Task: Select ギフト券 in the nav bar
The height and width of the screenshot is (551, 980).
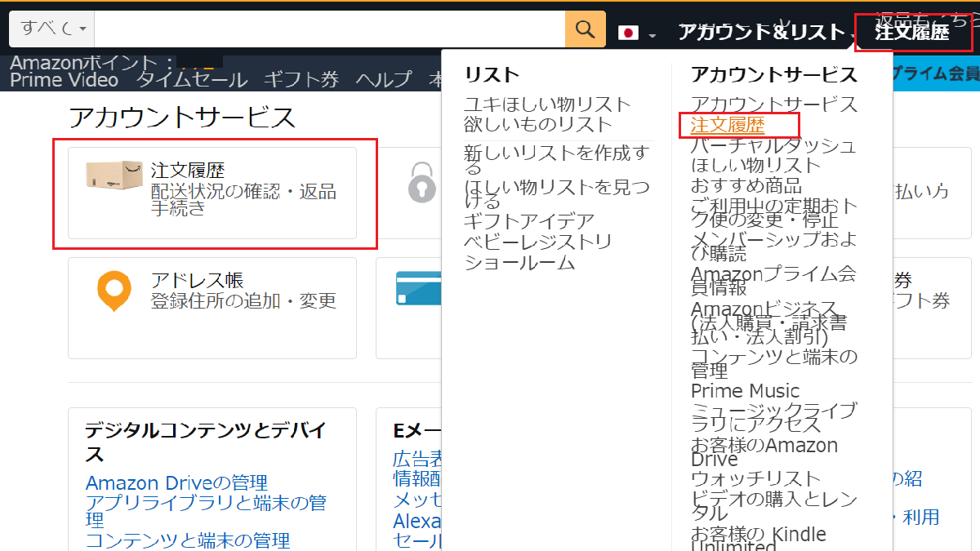Action: (301, 79)
